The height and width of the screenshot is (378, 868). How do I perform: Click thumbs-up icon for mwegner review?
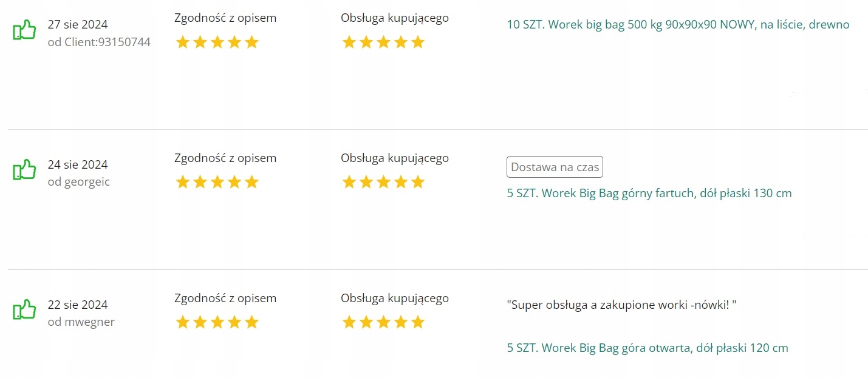[24, 310]
